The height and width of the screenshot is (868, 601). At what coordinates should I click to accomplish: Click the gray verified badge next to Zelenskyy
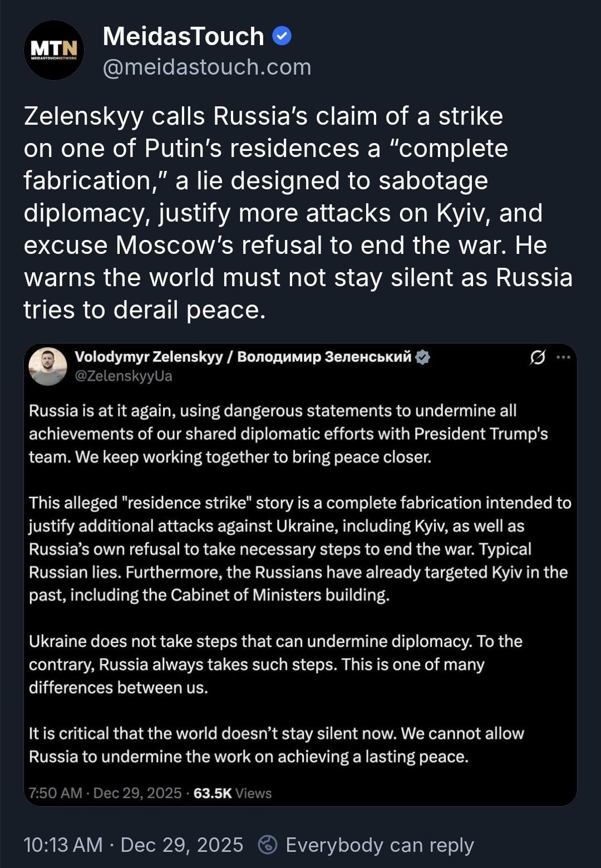[x=423, y=357]
